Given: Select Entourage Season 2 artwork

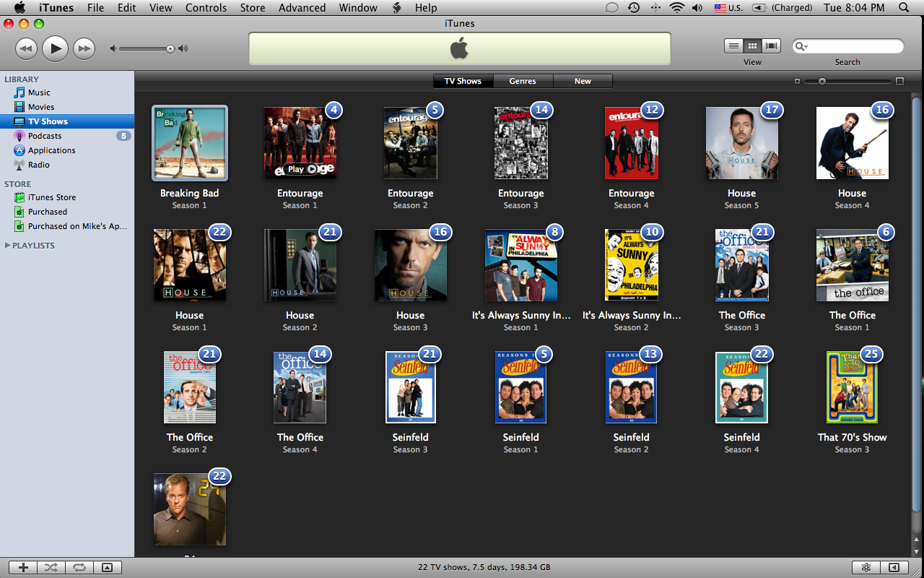Looking at the screenshot, I should (x=411, y=143).
